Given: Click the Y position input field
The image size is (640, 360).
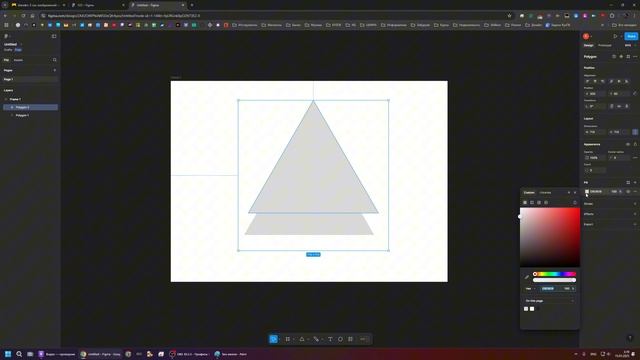Looking at the screenshot, I should 619,94.
